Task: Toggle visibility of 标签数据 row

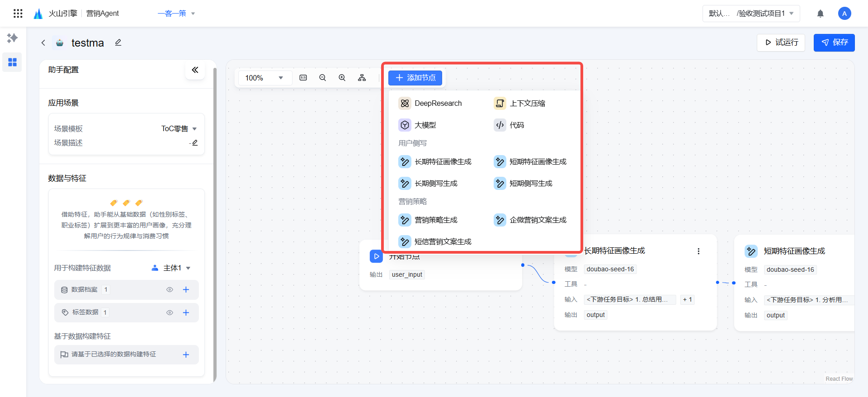Action: 170,312
